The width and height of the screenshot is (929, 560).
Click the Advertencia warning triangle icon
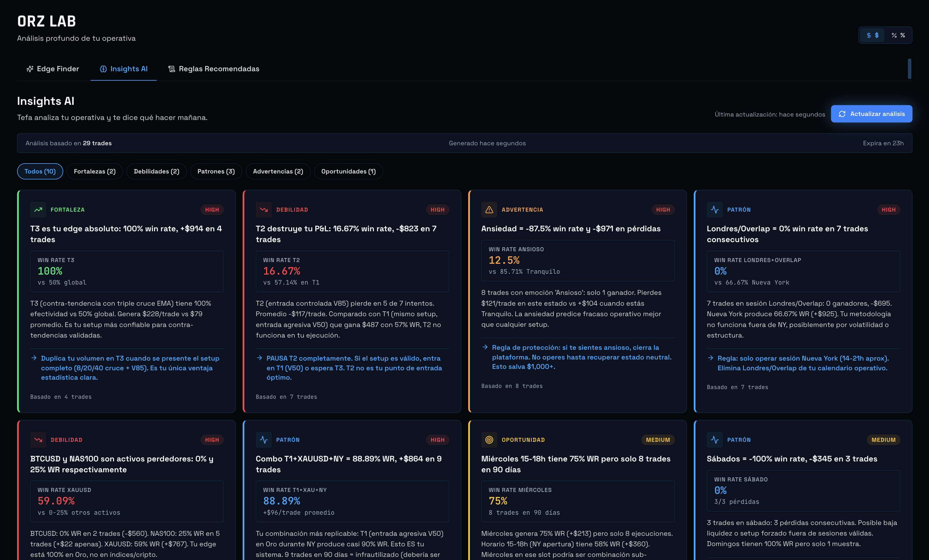pyautogui.click(x=489, y=210)
